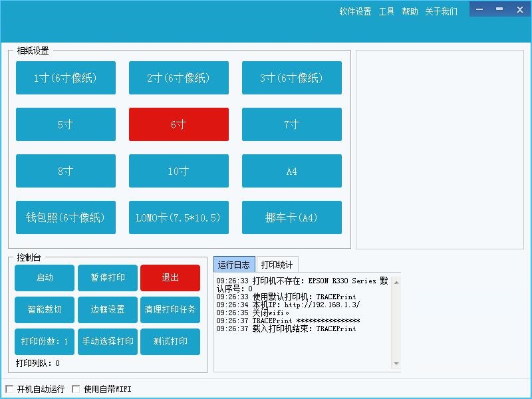Enable the 开机自动运行 checkbox
The width and height of the screenshot is (532, 399).
tap(9, 389)
